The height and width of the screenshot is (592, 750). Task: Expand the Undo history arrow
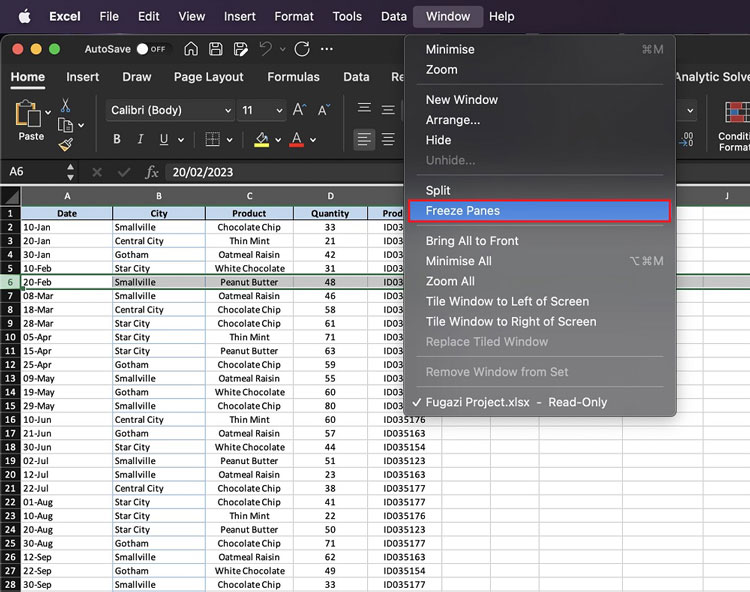coord(282,49)
